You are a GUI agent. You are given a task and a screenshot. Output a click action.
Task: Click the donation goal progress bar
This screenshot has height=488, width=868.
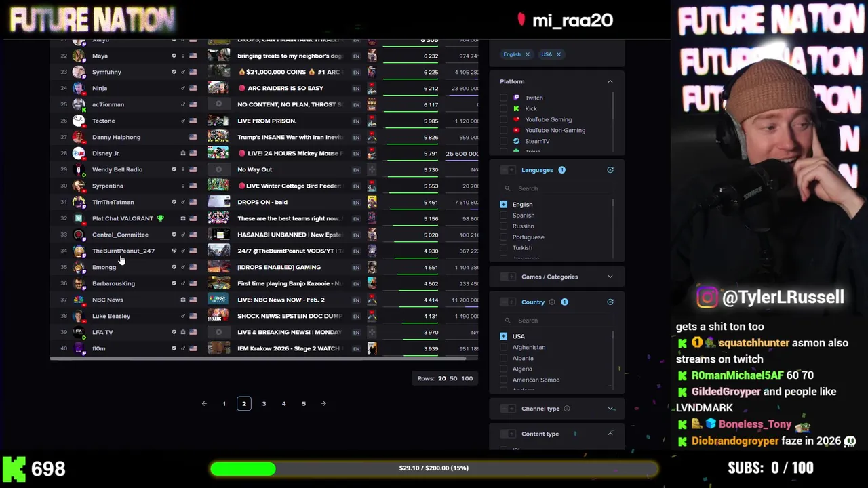434,468
